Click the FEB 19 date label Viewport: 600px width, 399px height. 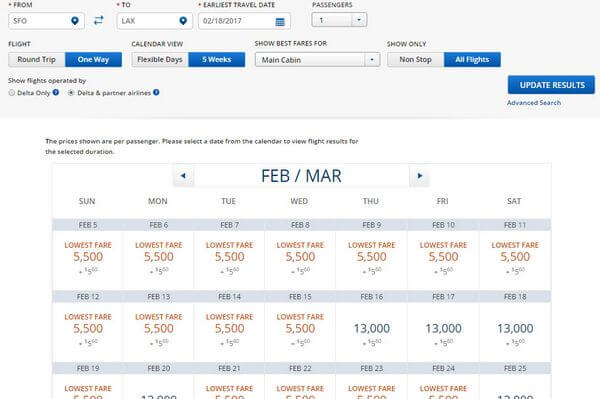point(88,368)
